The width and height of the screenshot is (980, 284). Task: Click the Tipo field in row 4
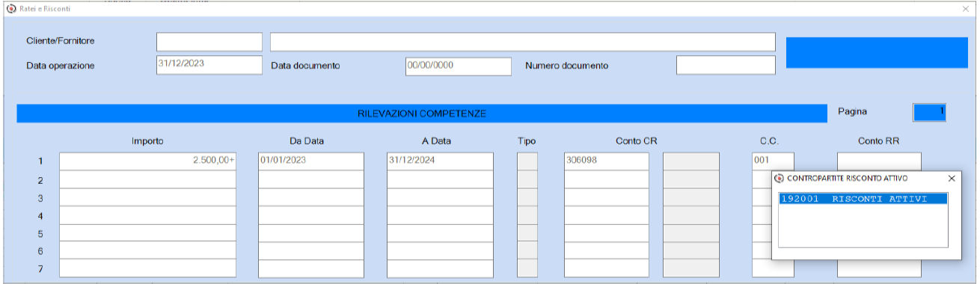[x=527, y=215]
